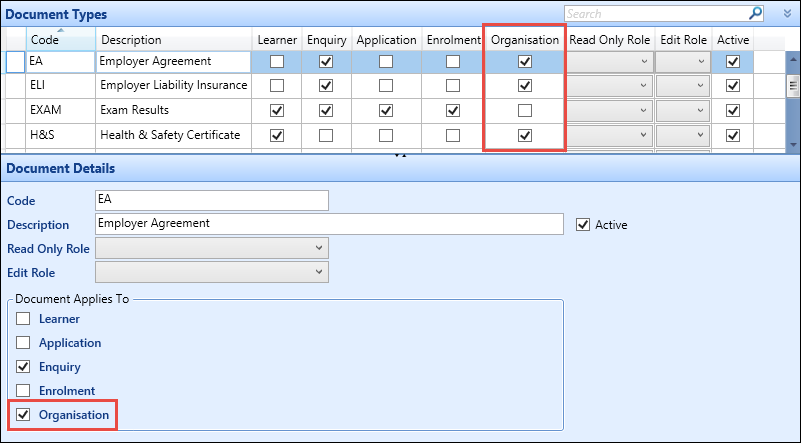801x443 pixels.
Task: Open Edit Role dropdown in EA row
Action: click(x=683, y=62)
